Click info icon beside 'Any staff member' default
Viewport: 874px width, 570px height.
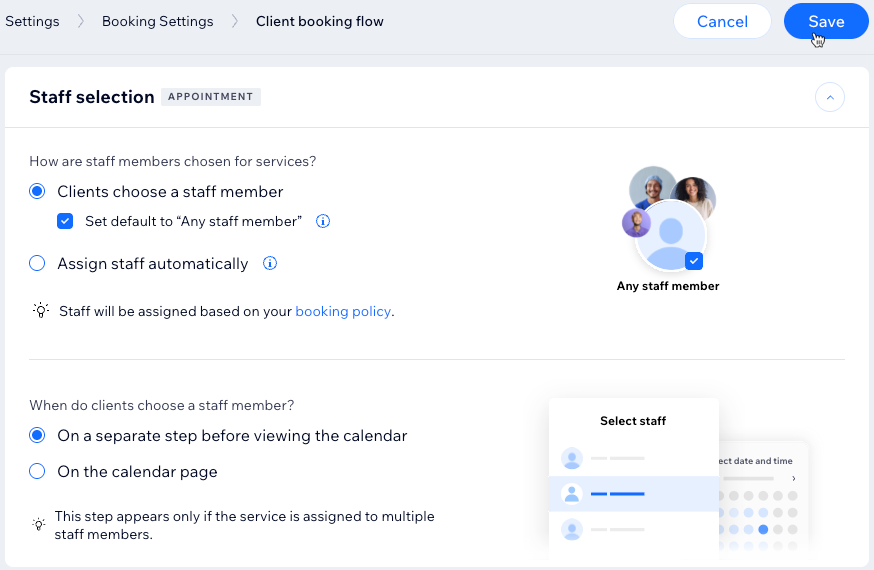[323, 221]
